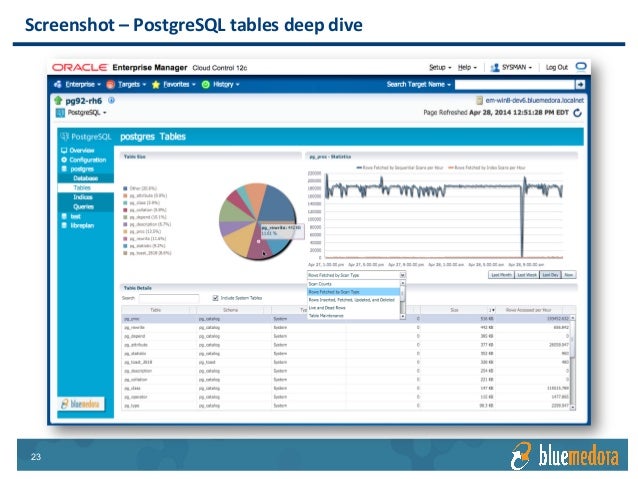This screenshot has height=479, width=638.
Task: Click the host document icon beside em-win8-dev6
Action: click(479, 100)
